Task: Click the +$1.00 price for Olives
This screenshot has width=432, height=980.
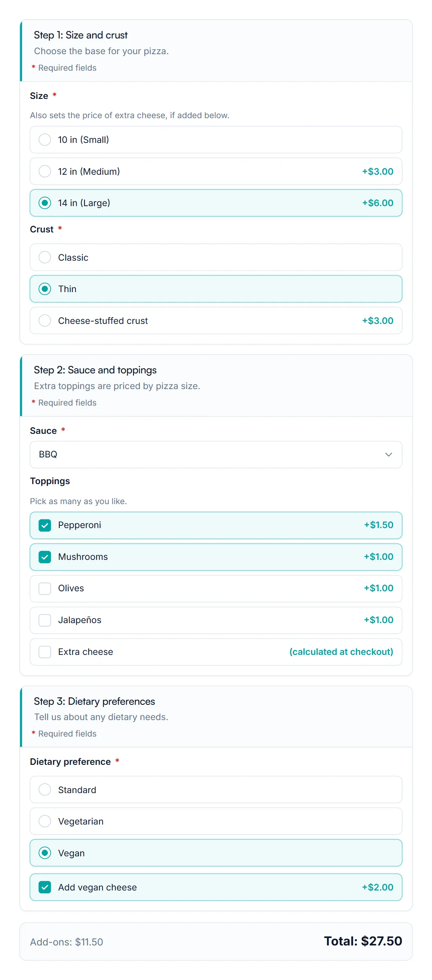Action: tap(379, 588)
